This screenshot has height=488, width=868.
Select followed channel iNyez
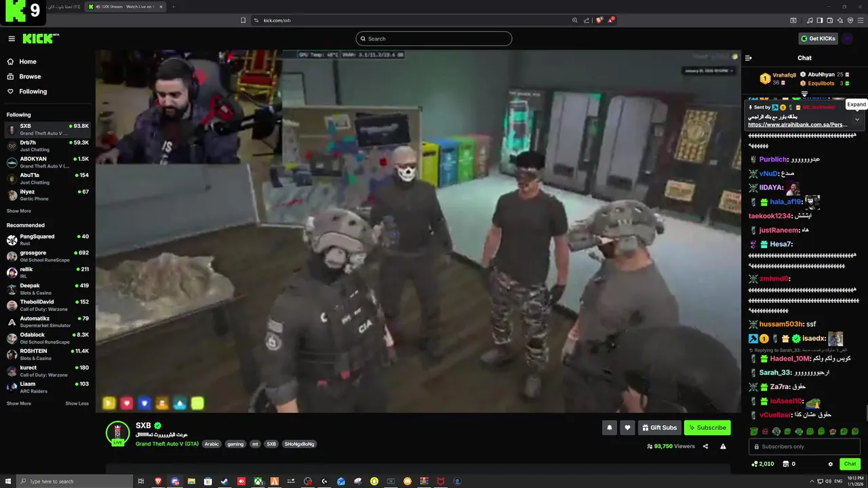pos(47,195)
